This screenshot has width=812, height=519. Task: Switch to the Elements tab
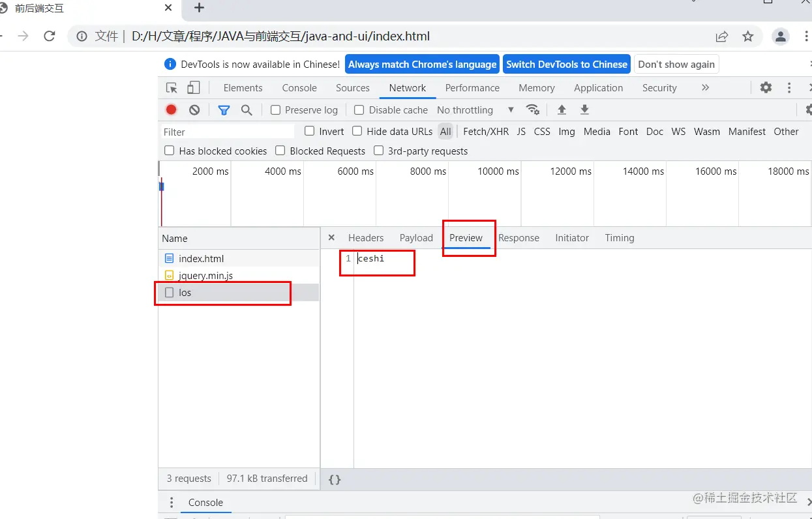click(243, 88)
